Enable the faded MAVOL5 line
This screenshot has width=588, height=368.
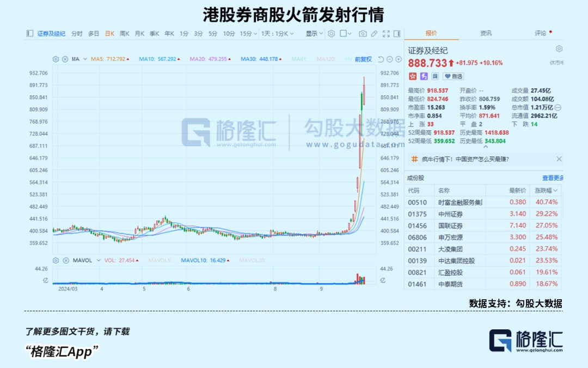pyautogui.click(x=160, y=260)
